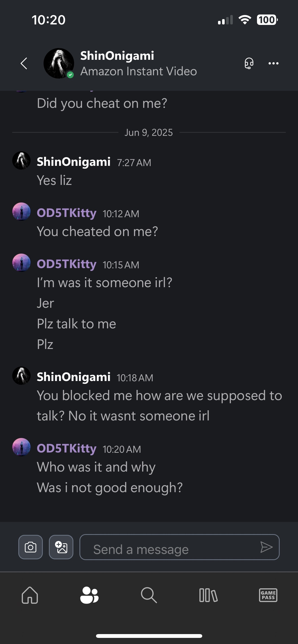The image size is (298, 644).
Task: Tap ShinOnigami's username at 10:18 AM
Action: click(x=74, y=377)
